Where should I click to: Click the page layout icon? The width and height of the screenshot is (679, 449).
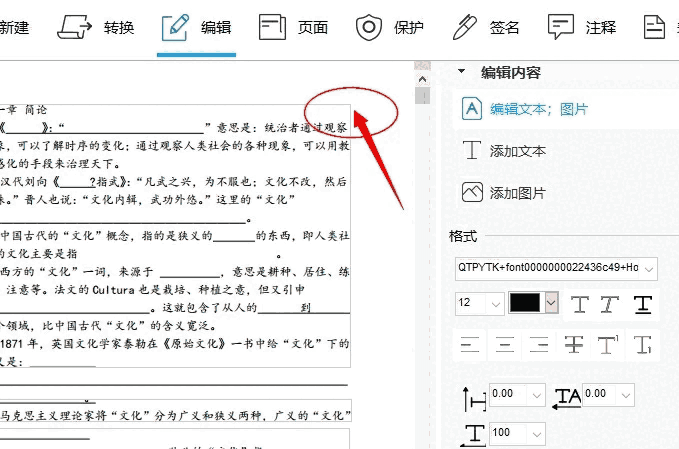pyautogui.click(x=272, y=27)
